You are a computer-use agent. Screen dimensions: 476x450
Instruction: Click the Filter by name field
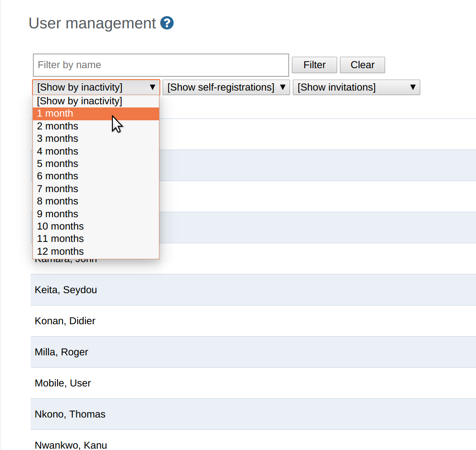(161, 65)
